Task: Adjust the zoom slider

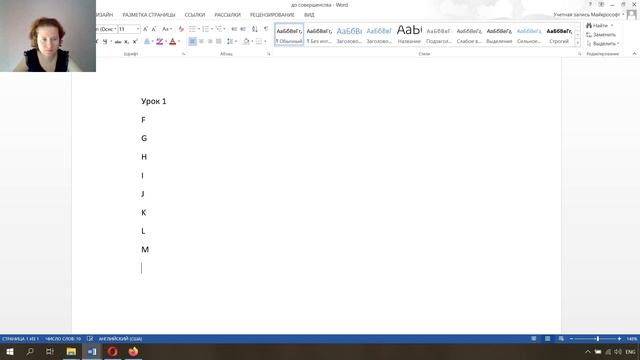Action: tap(597, 339)
